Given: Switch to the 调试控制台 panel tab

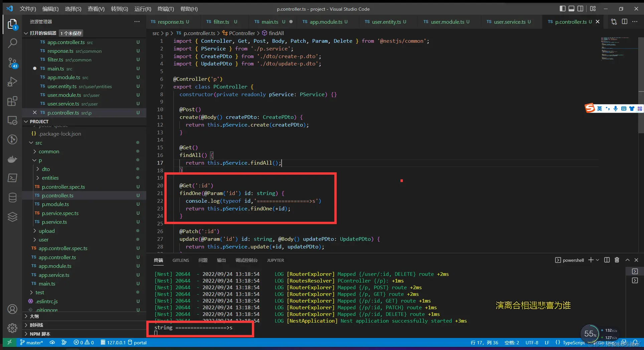Looking at the screenshot, I should [x=247, y=260].
